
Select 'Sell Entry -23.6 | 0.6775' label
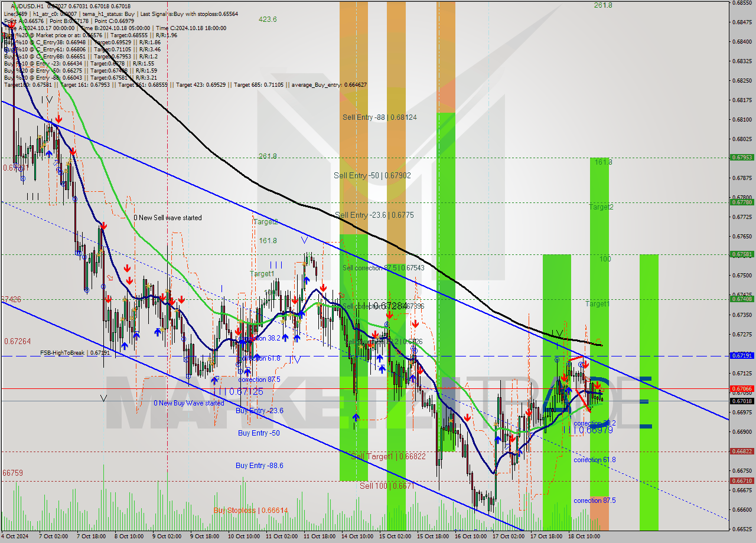pos(374,215)
